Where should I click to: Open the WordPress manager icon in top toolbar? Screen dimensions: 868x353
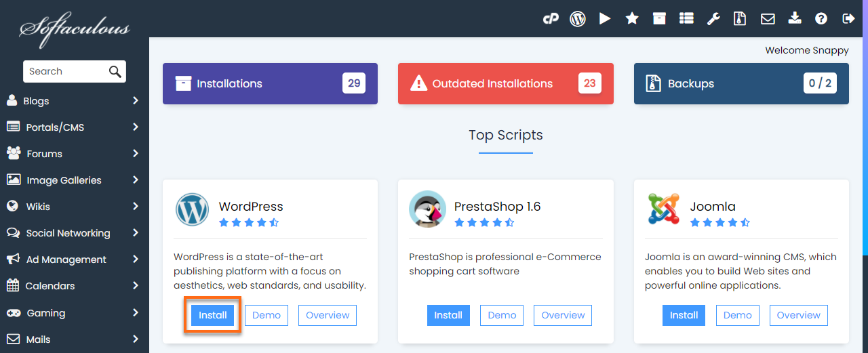(578, 19)
